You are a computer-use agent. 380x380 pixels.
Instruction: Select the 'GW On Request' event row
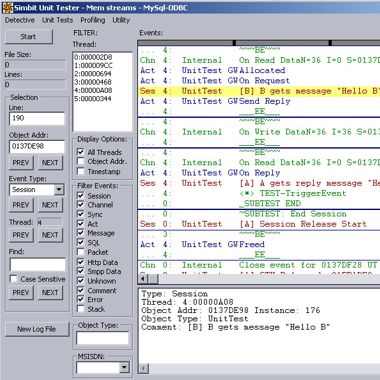(259, 81)
